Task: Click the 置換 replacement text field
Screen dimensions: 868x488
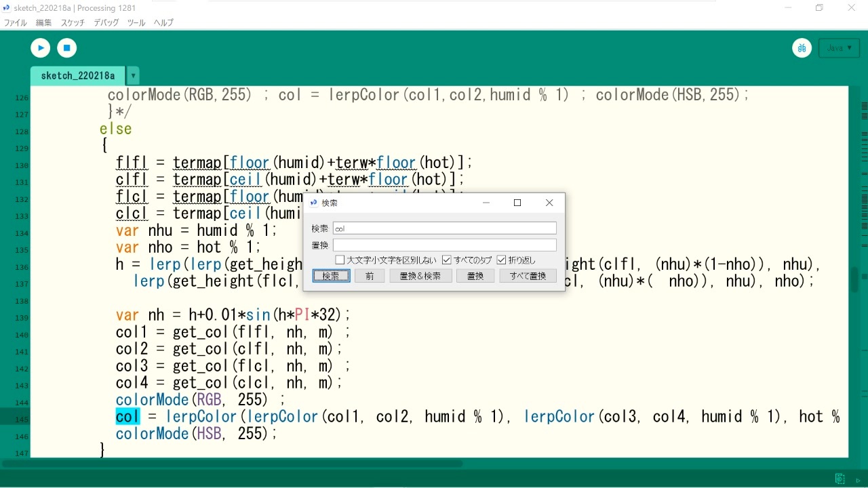Action: (x=445, y=245)
